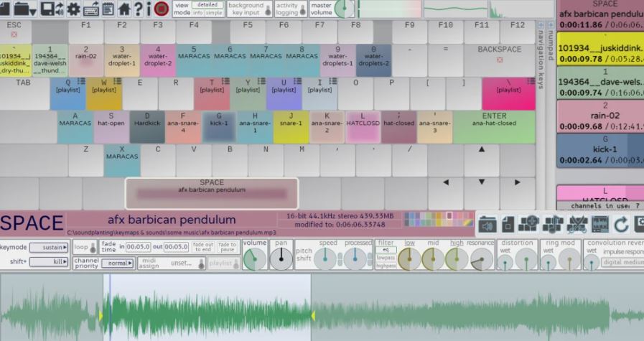
Task: Toggle the midi assign switch
Action: pos(201,263)
